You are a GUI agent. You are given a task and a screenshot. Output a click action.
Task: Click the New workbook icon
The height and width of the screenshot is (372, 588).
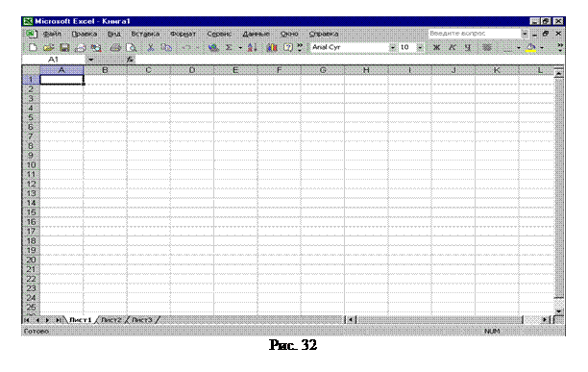[33, 48]
